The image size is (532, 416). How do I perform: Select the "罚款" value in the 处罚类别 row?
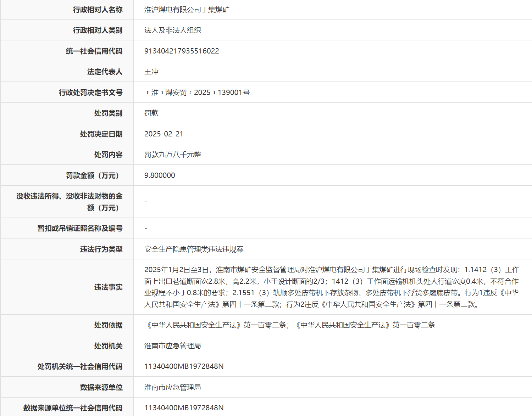pos(151,113)
